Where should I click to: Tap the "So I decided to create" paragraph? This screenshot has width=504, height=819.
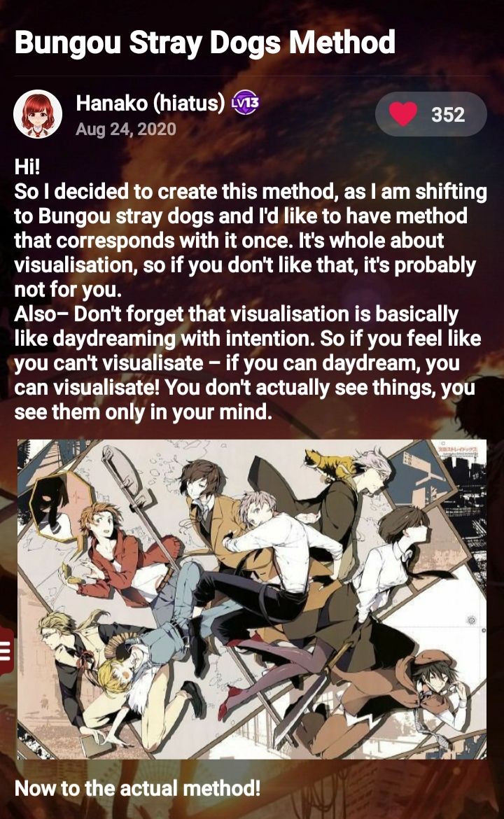[x=251, y=240]
